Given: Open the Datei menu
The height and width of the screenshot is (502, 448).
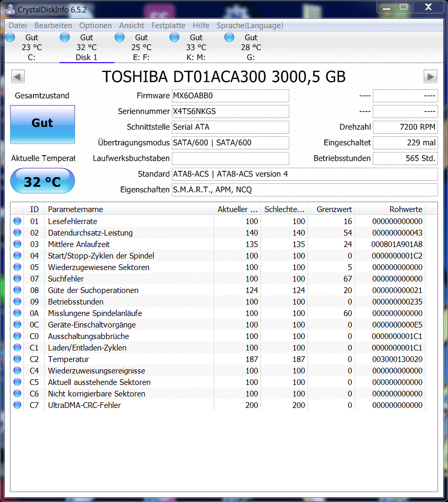Looking at the screenshot, I should pyautogui.click(x=18, y=25).
